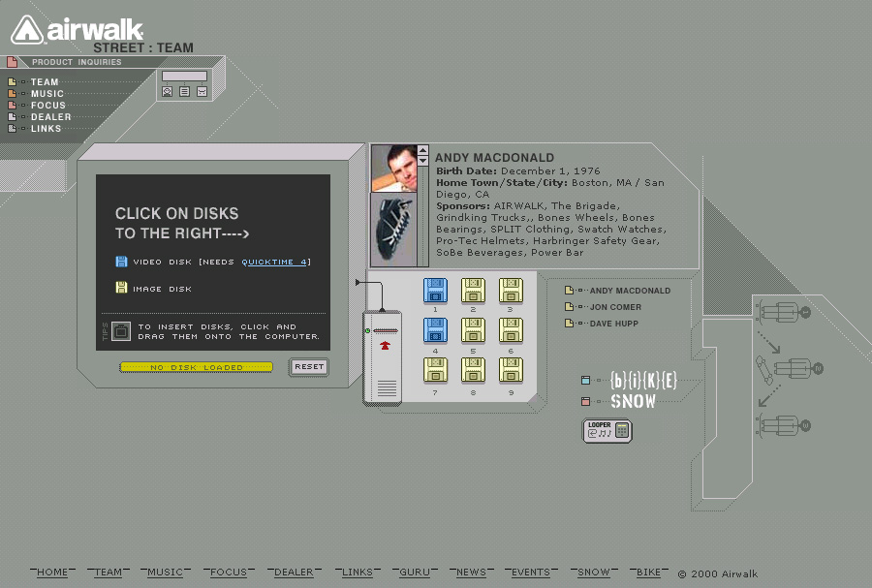The width and height of the screenshot is (872, 588).
Task: Select blue video disk number 4
Action: click(435, 330)
